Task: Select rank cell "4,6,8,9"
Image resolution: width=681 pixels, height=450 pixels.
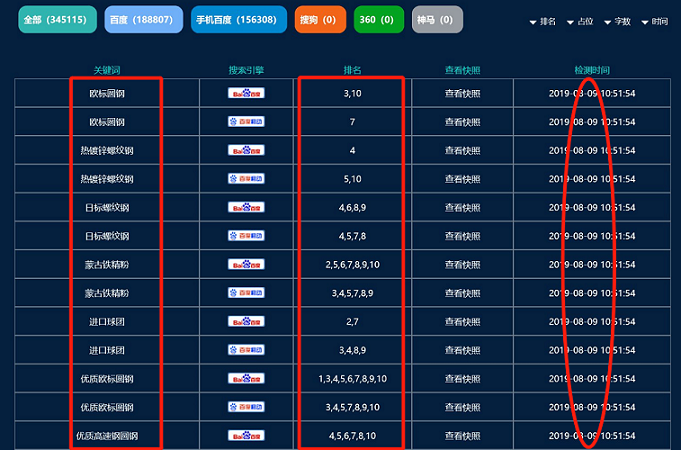Action: click(352, 208)
